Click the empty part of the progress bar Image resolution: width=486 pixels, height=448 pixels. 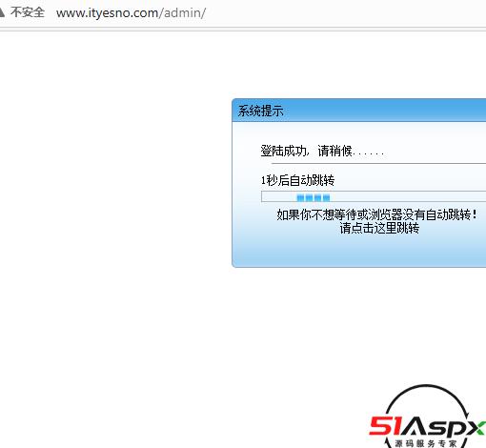pyautogui.click(x=408, y=196)
